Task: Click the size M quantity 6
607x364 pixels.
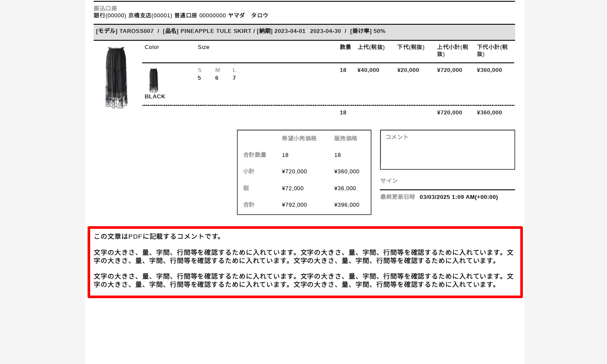Action: (217, 78)
